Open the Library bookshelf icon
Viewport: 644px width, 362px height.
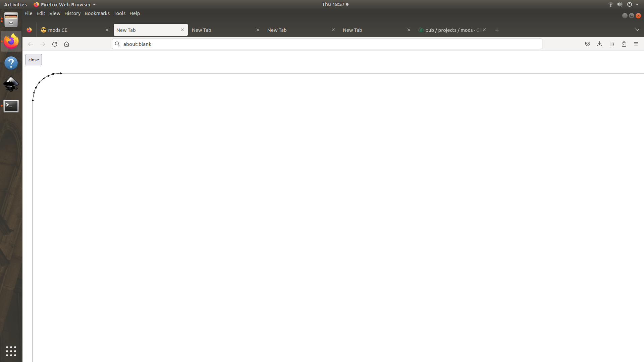point(612,44)
